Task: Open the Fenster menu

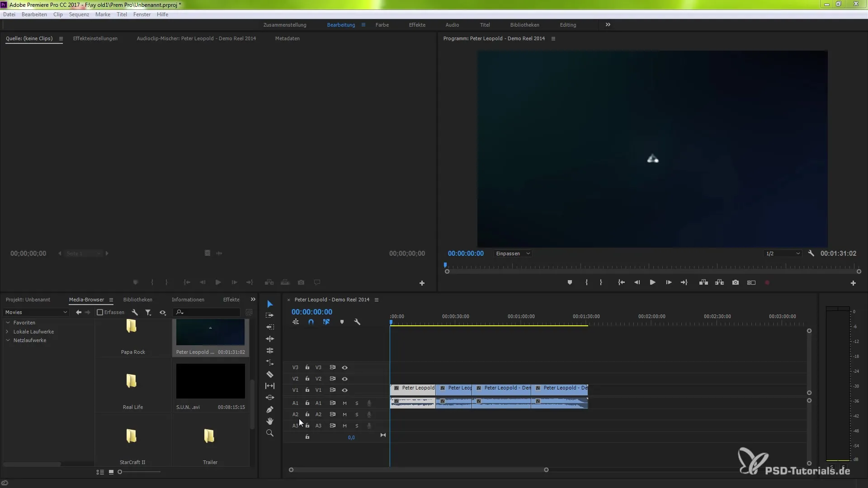Action: tap(142, 14)
